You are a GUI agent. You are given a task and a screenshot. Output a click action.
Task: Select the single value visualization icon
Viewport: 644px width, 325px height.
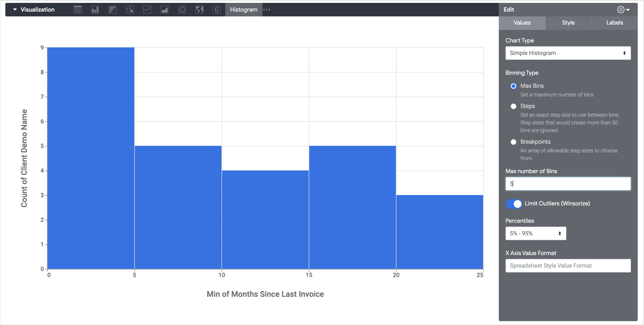tap(217, 10)
